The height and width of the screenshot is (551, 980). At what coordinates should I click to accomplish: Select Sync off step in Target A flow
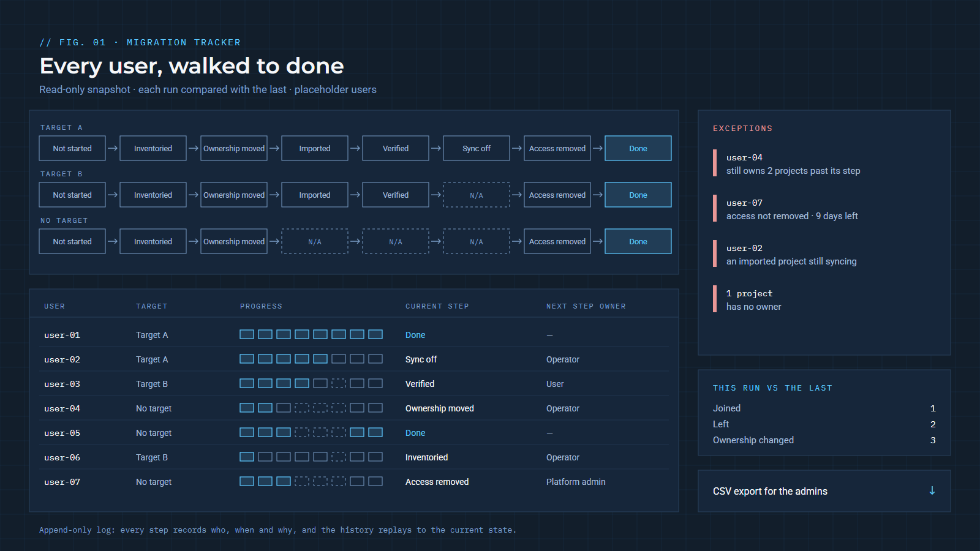477,148
